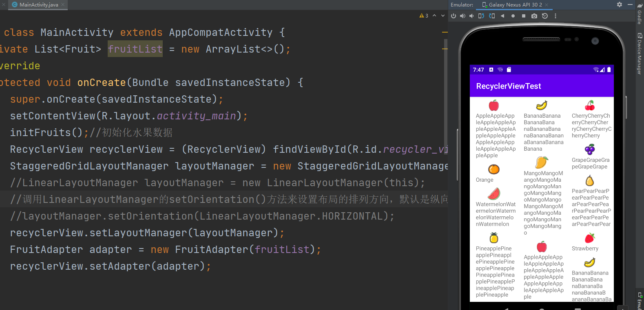Click the emulator Back triangle button
Viewport: 644px width, 310px height.
(502, 16)
